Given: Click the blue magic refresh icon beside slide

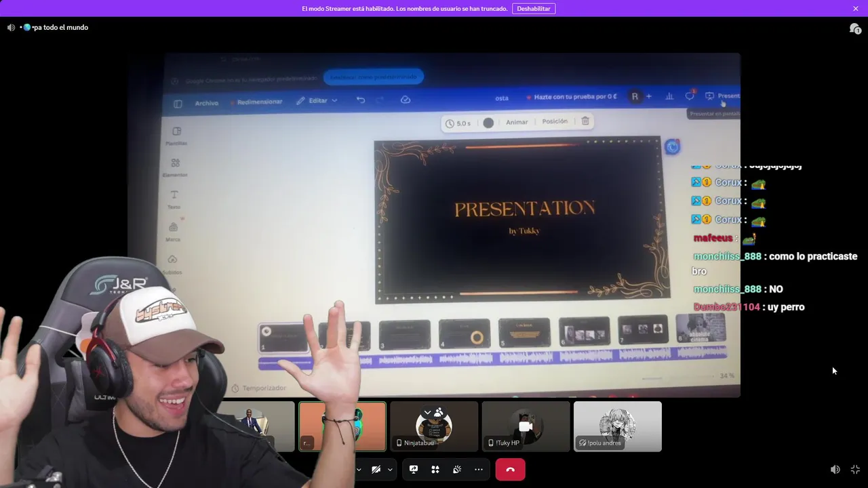Looking at the screenshot, I should coord(672,147).
